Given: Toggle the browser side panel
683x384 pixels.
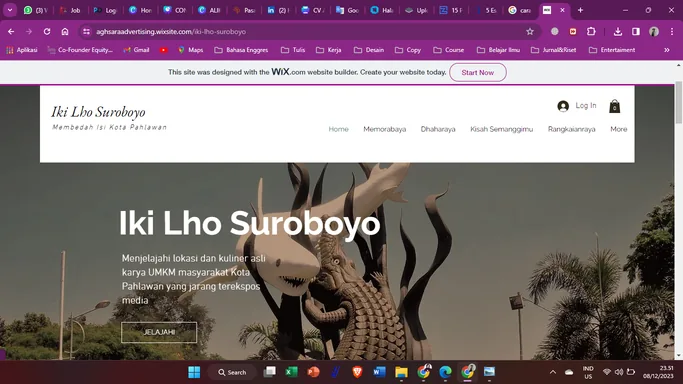Looking at the screenshot, I should pyautogui.click(x=636, y=31).
